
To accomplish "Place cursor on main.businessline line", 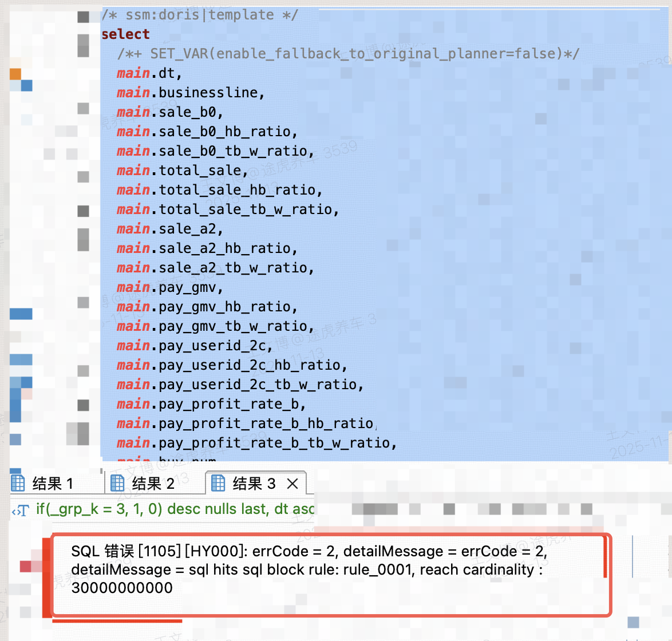I will point(190,93).
